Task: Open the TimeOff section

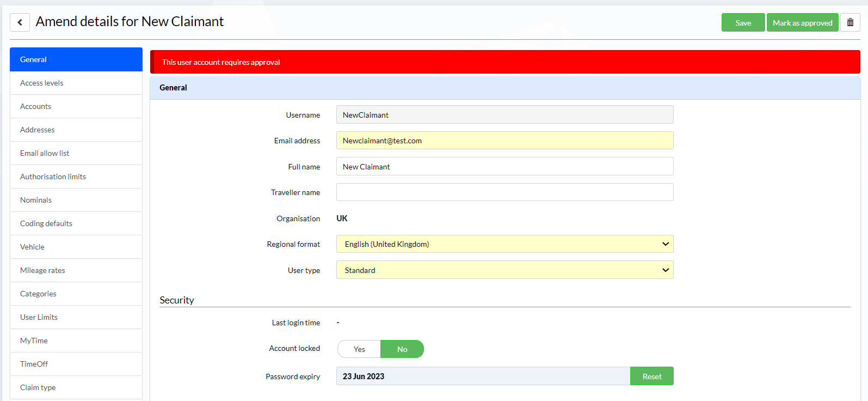Action: click(x=76, y=364)
